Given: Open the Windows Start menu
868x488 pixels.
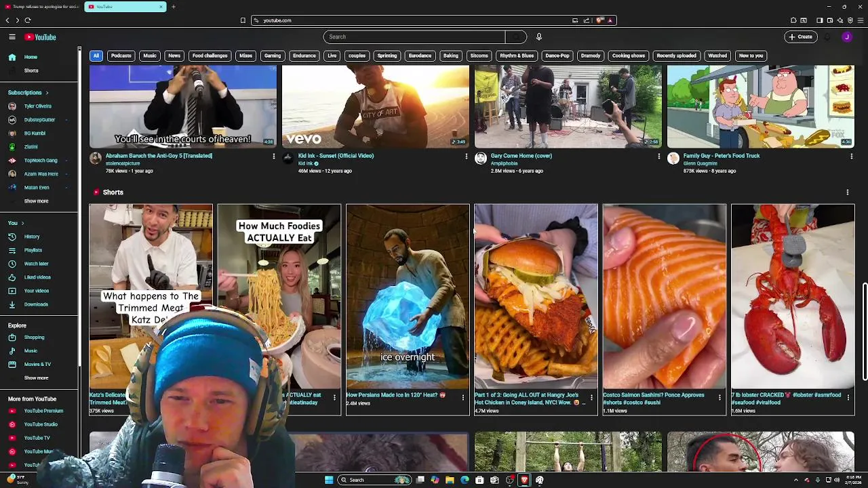Looking at the screenshot, I should click(x=329, y=480).
